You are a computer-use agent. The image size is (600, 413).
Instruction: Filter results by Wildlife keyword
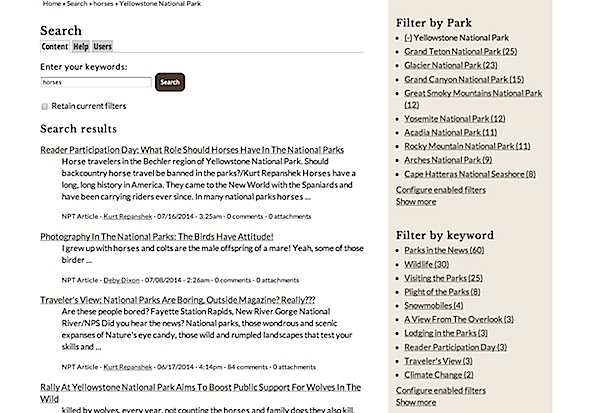tap(427, 264)
